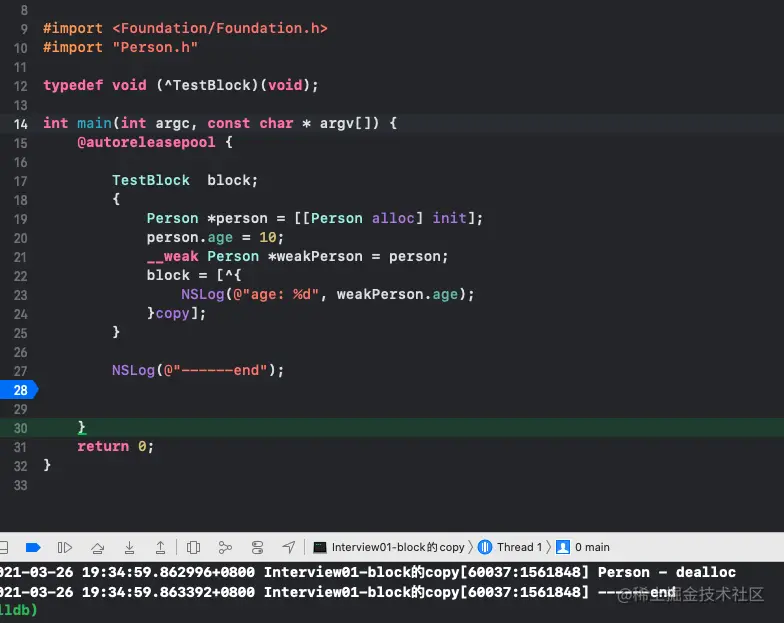Click line number 14 in gutter

[20, 124]
